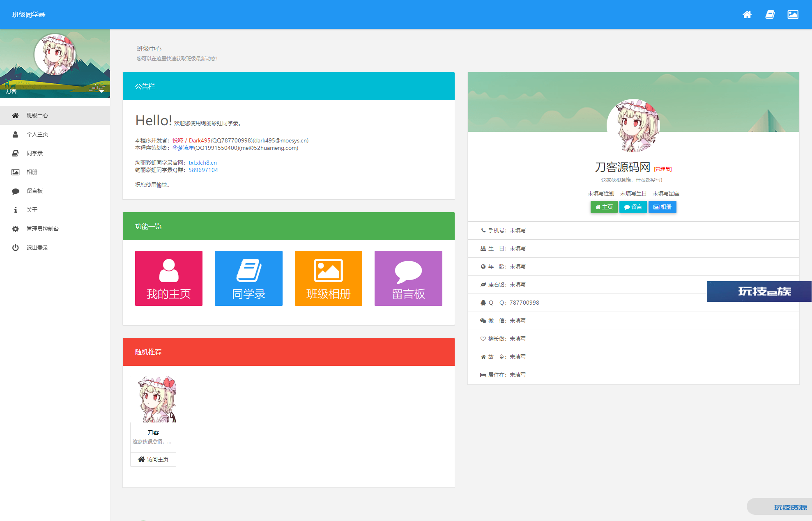
Task: Click the heart icon by 擅长做
Action: coord(483,339)
